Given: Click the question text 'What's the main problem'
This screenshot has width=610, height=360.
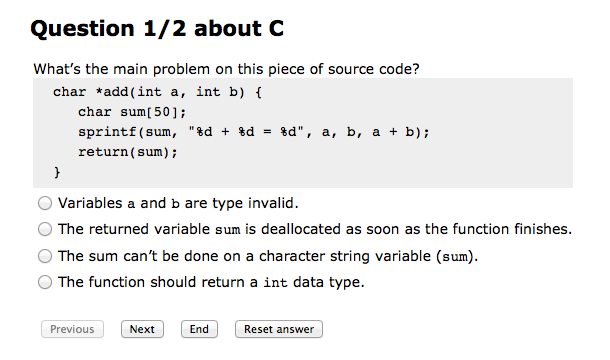Looking at the screenshot, I should click(226, 69).
